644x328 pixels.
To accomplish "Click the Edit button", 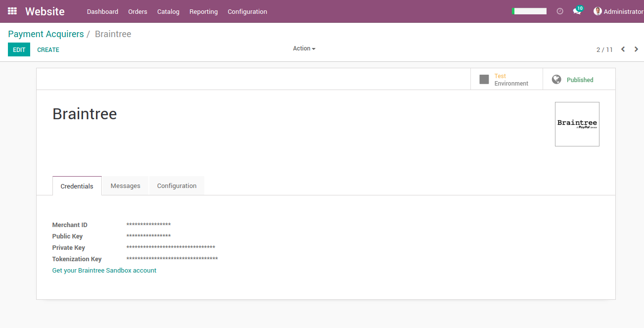I will pyautogui.click(x=19, y=49).
